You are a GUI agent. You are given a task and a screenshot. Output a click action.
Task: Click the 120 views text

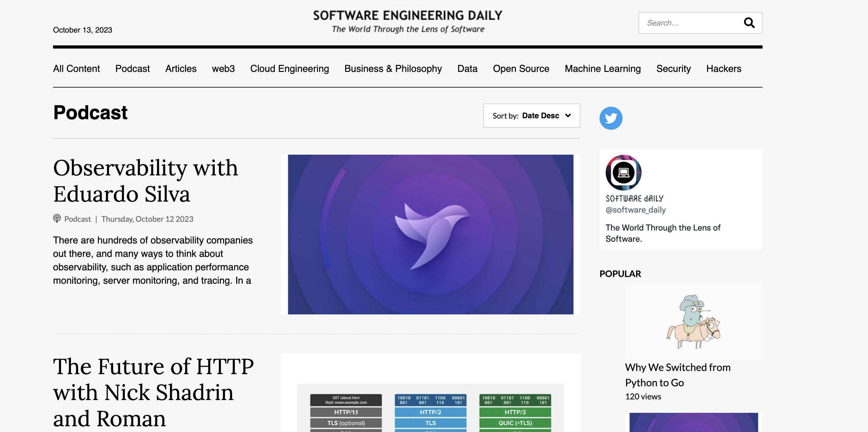coord(643,397)
